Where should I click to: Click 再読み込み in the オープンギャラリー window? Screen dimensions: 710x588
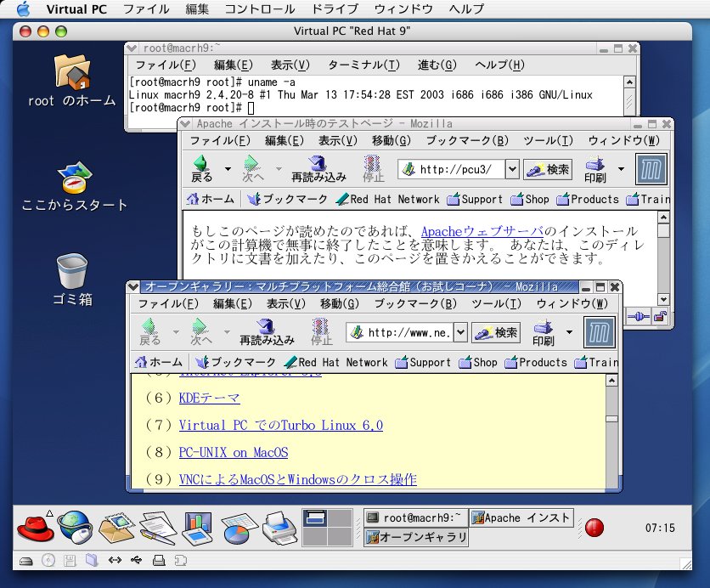click(268, 332)
